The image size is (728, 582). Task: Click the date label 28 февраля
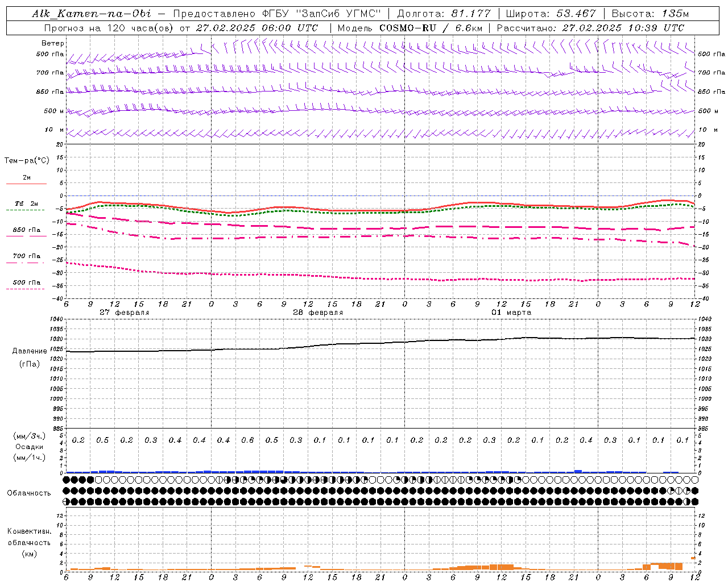pos(317,313)
